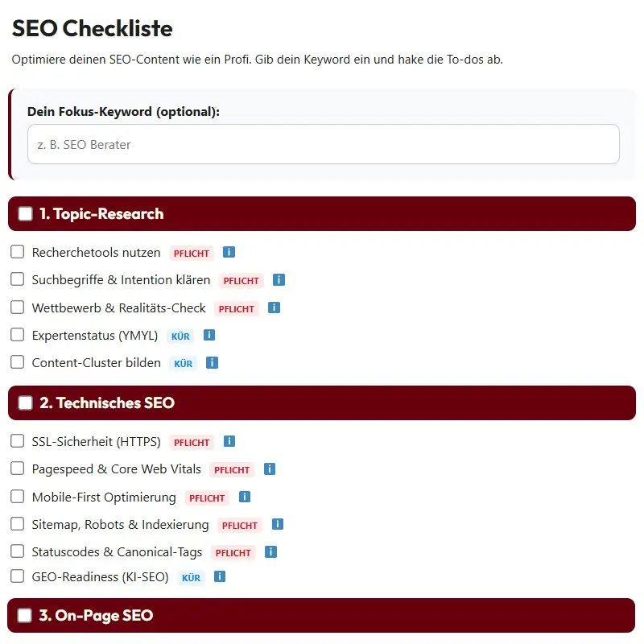Show info for Content-Cluster bilden

(x=212, y=362)
